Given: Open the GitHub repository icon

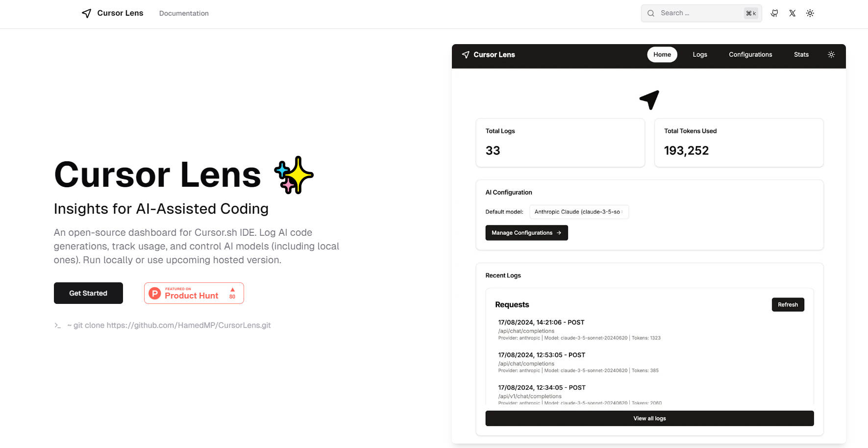Looking at the screenshot, I should (774, 13).
